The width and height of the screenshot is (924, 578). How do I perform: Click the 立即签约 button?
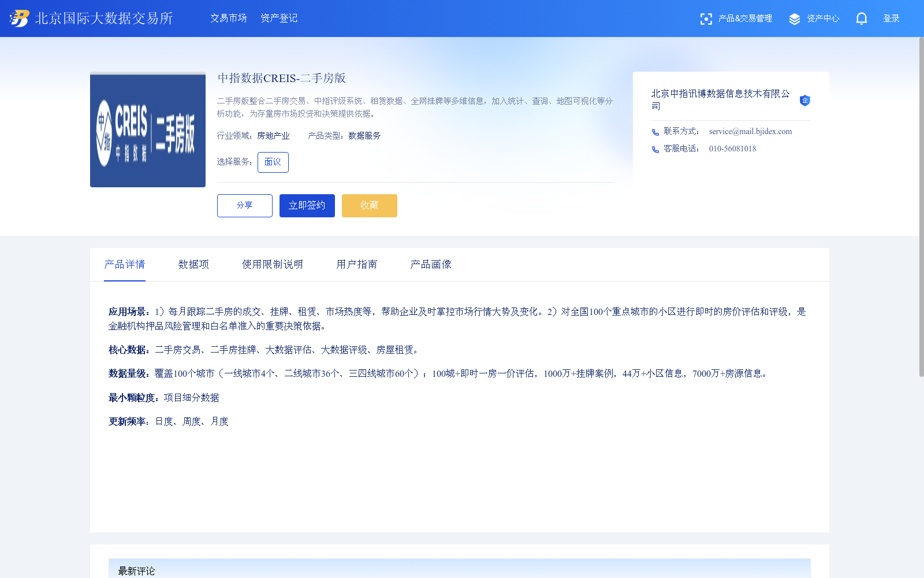(307, 205)
